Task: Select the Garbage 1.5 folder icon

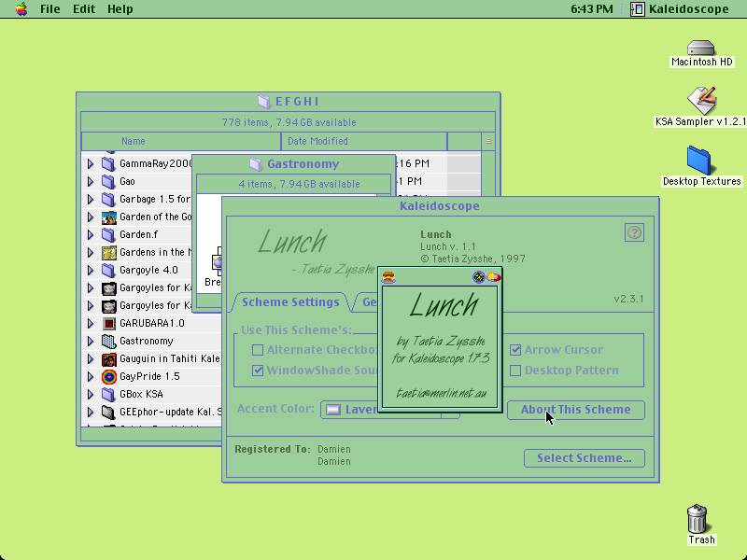Action: 108,199
